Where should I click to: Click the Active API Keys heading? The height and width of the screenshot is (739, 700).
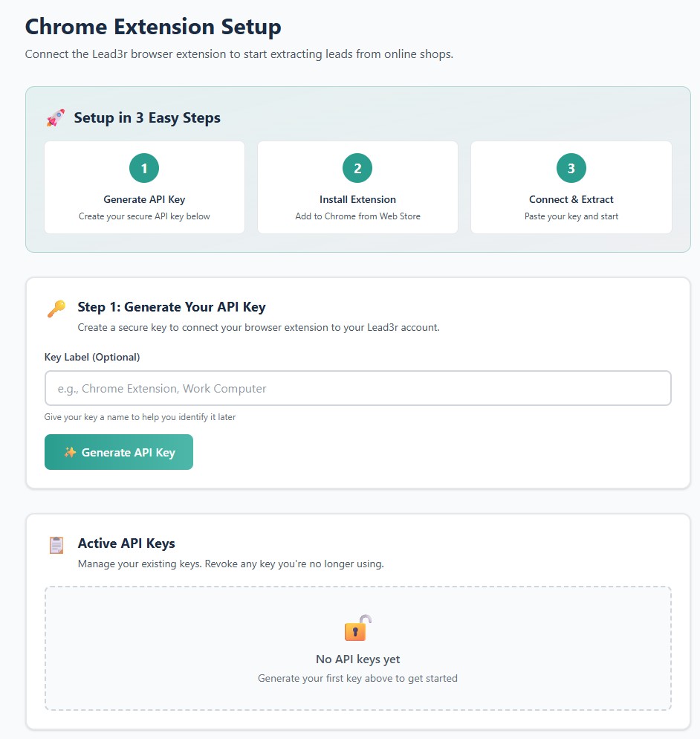click(126, 543)
